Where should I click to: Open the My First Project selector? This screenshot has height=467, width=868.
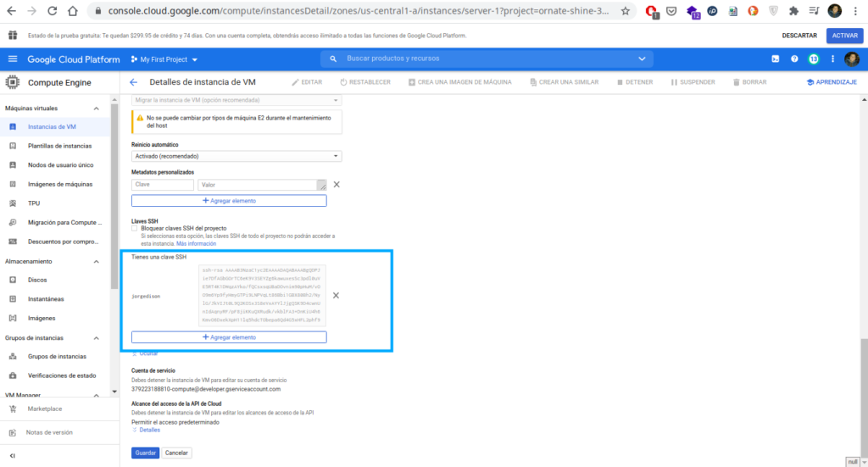[x=164, y=59]
